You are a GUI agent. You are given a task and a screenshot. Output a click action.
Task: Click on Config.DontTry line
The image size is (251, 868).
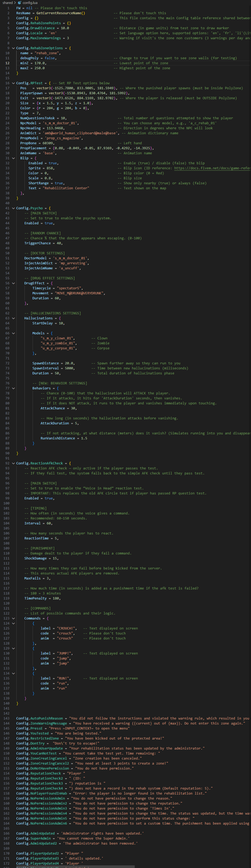58,743
